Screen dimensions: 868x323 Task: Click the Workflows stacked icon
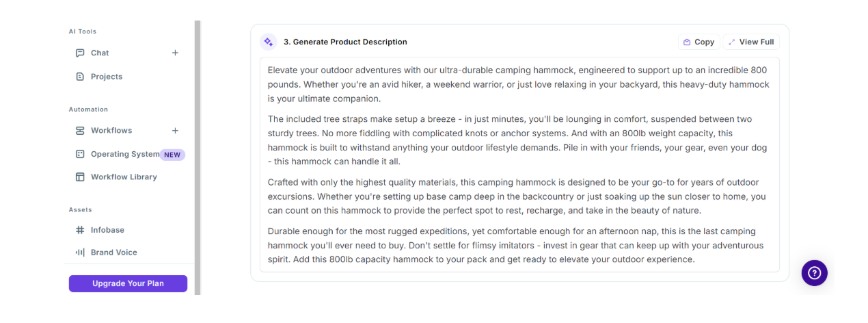(x=80, y=131)
